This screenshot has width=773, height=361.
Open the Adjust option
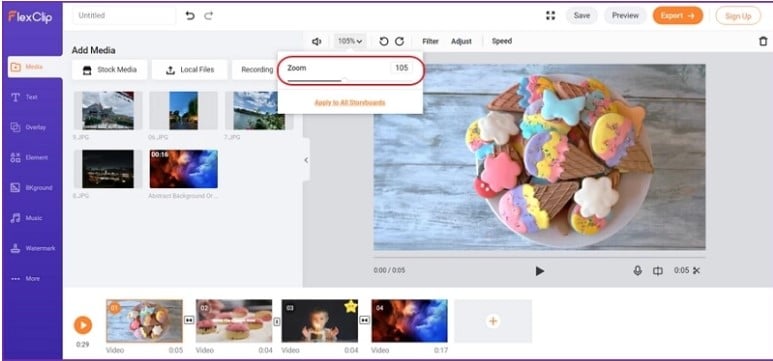coord(461,41)
